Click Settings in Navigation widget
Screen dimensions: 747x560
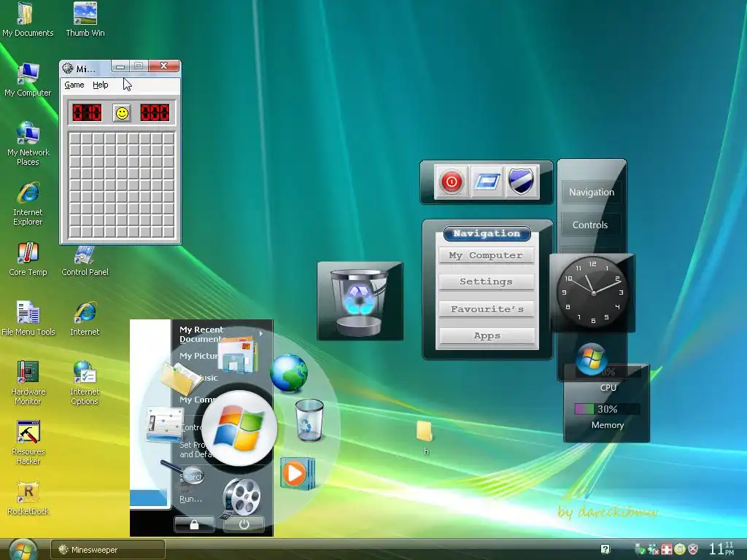point(486,282)
